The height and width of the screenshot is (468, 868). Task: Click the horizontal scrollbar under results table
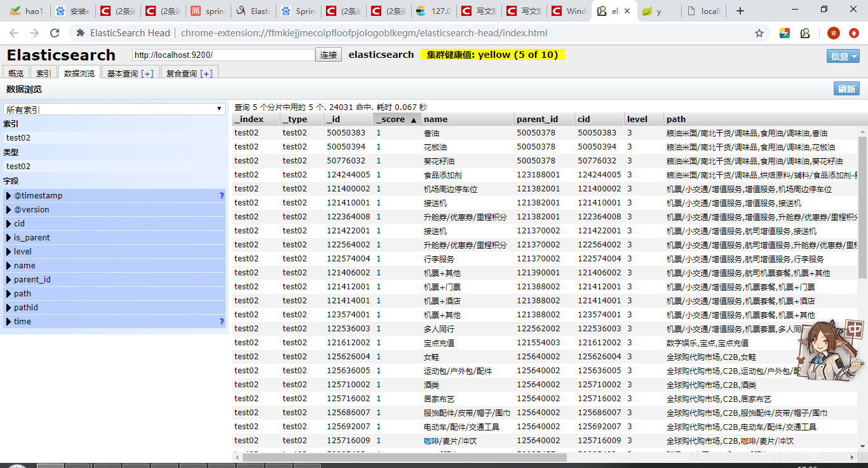[404, 457]
